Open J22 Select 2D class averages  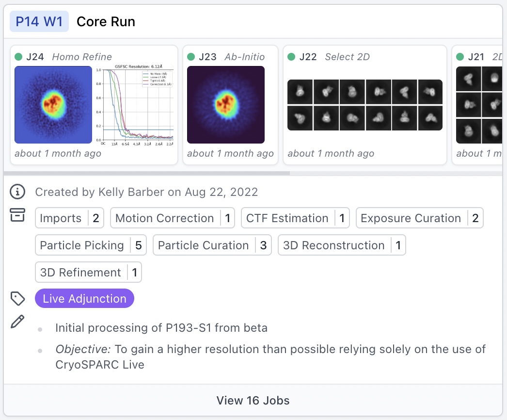pyautogui.click(x=364, y=105)
